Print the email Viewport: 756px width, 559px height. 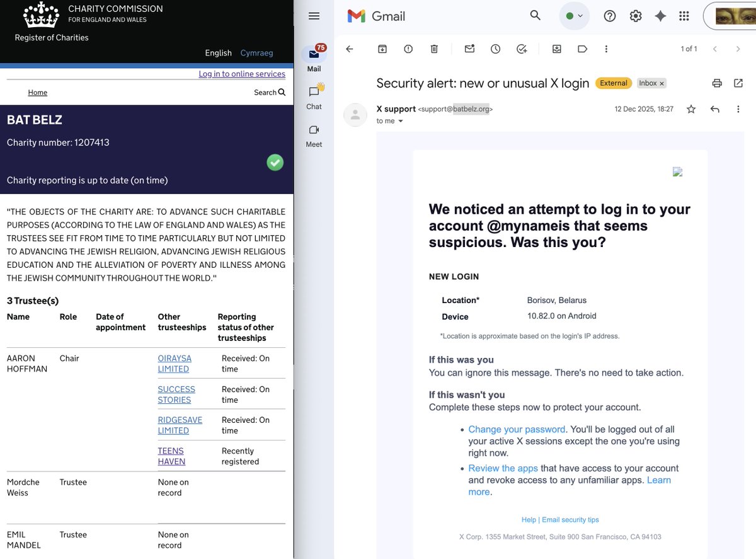[x=716, y=83]
